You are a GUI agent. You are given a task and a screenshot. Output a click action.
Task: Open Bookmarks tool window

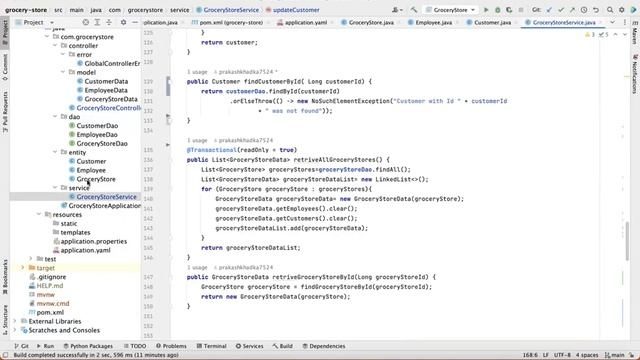pos(5,277)
